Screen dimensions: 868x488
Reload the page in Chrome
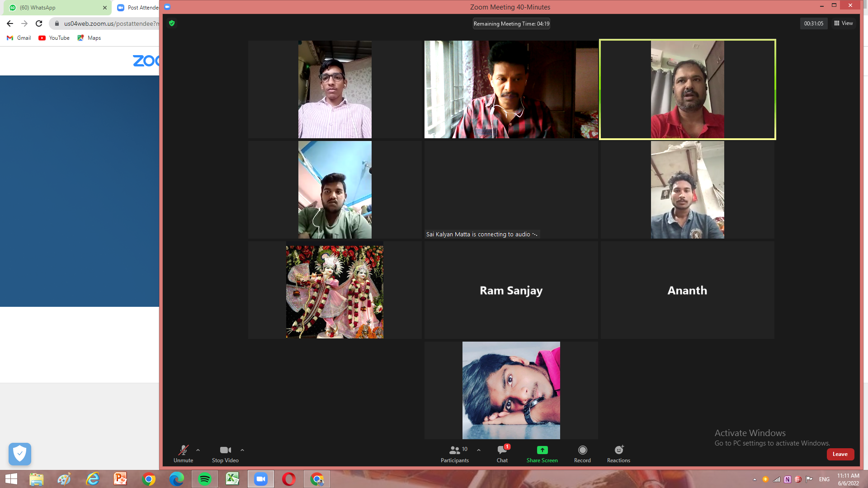coord(39,23)
